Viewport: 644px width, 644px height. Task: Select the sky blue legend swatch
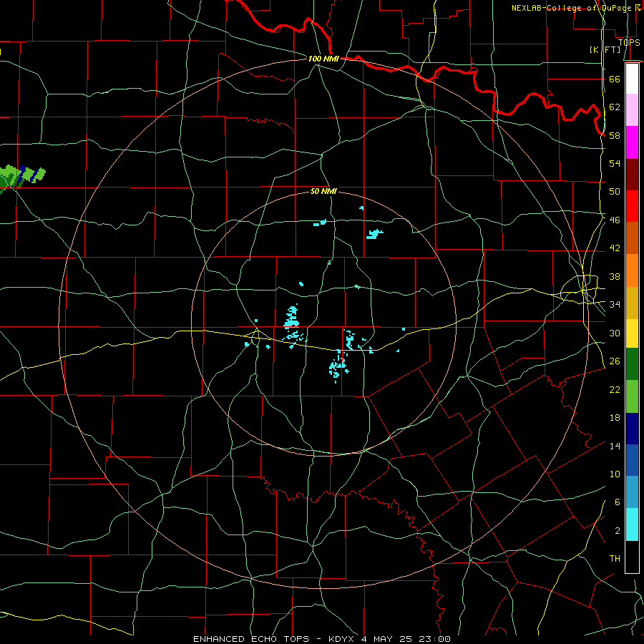pyautogui.click(x=632, y=492)
